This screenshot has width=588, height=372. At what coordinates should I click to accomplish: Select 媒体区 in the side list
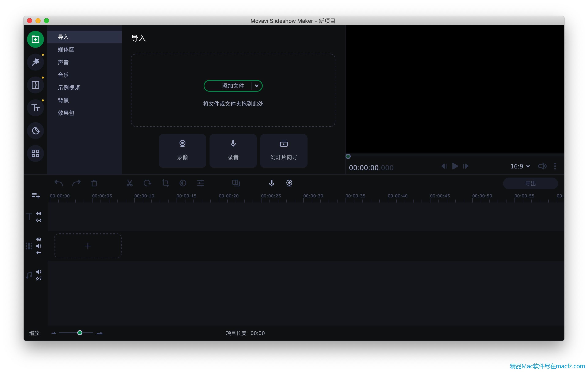click(84, 50)
